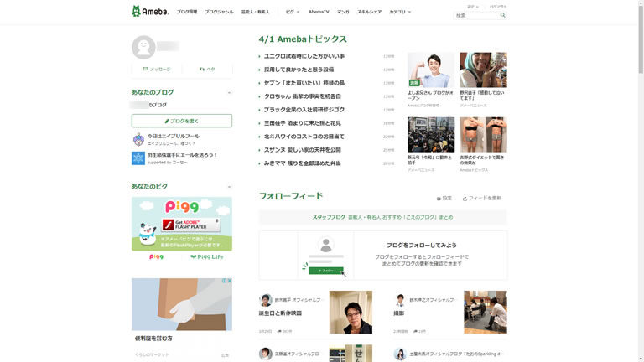644x362 pixels.
Task: Open スキルシェア in the navigation
Action: pyautogui.click(x=369, y=12)
